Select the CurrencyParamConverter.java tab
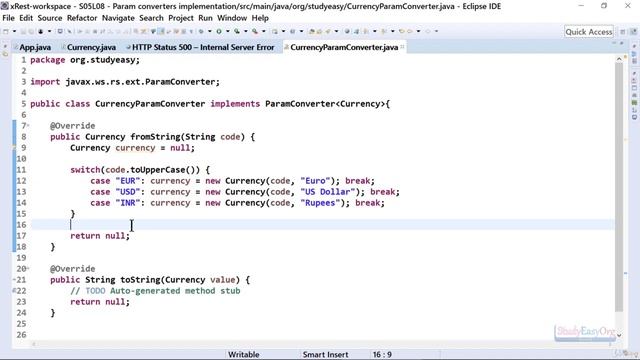Viewport: 640px width, 360px height. [x=344, y=47]
